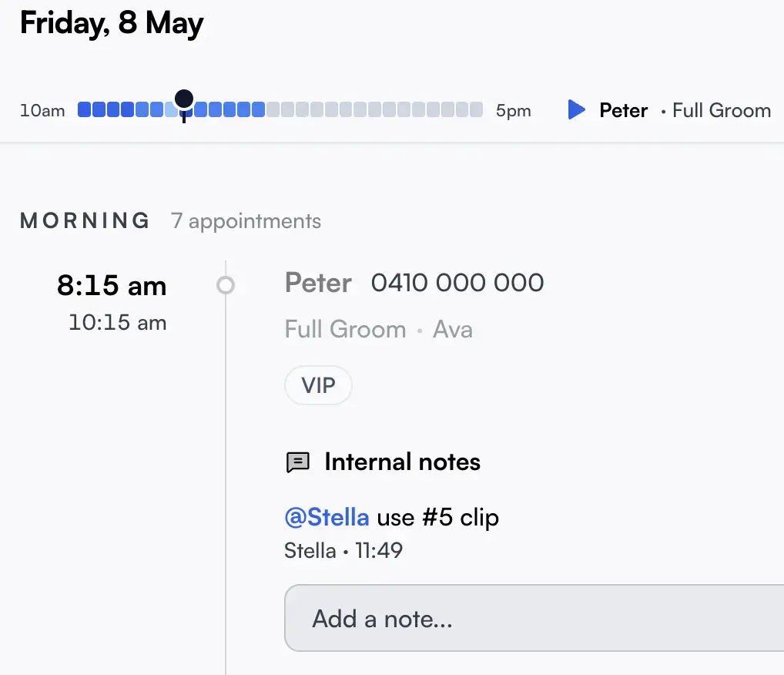Click the 7 appointments count label
The image size is (784, 675).
(x=246, y=221)
